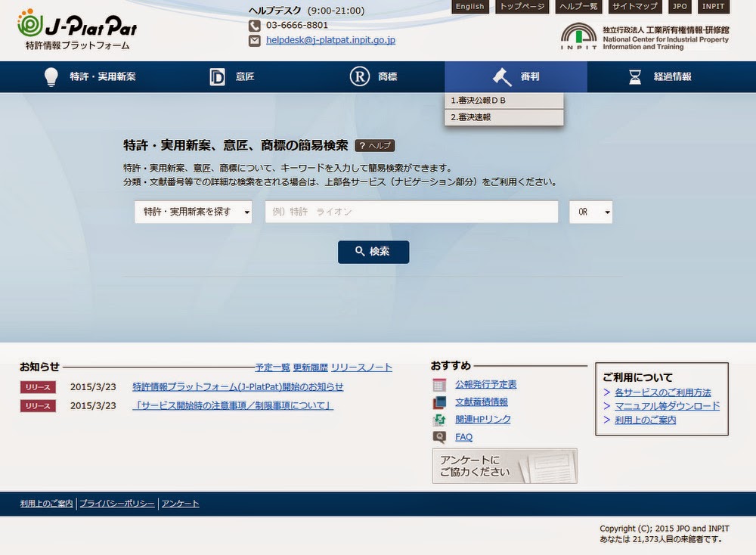Click the J-PlatPat logo
The width and height of the screenshot is (756, 555).
click(x=77, y=29)
